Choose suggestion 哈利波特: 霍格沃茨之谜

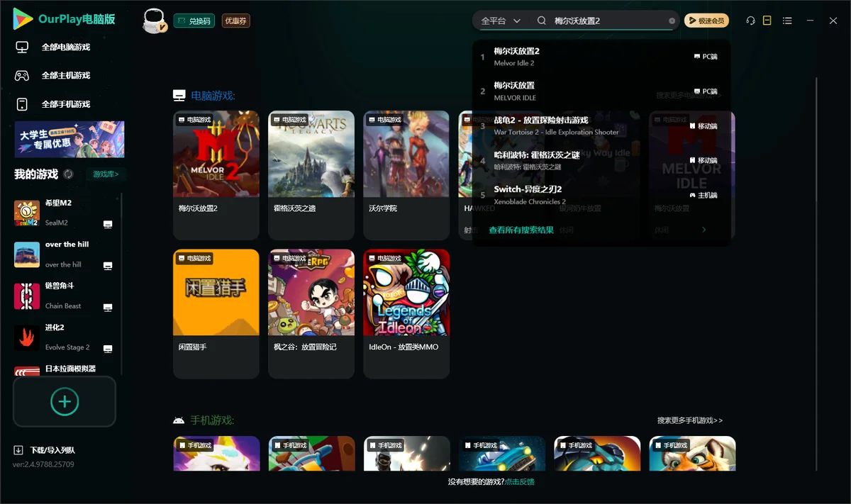(601, 161)
